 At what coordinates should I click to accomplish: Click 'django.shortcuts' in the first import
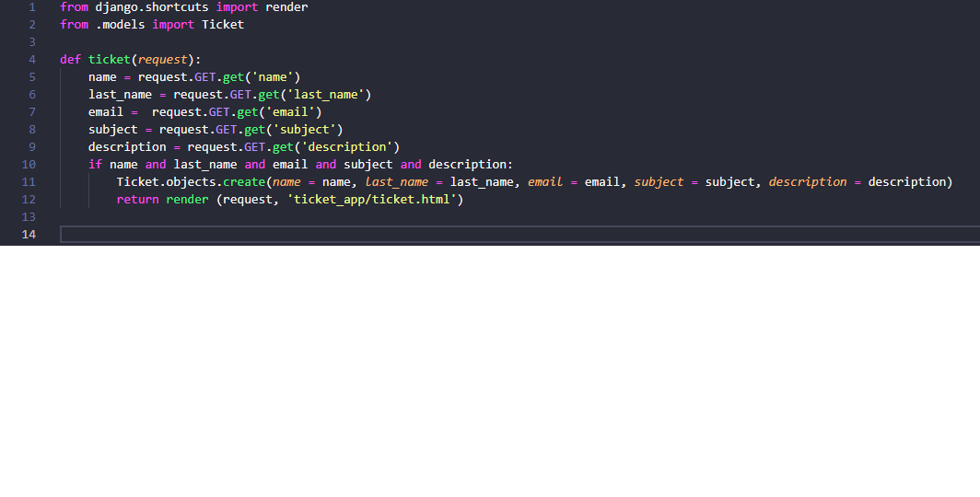click(x=152, y=7)
